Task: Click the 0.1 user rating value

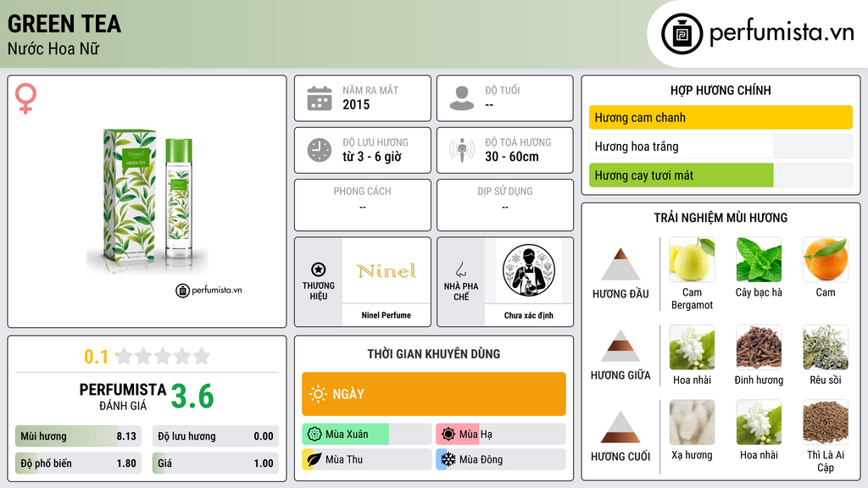Action: pos(96,357)
